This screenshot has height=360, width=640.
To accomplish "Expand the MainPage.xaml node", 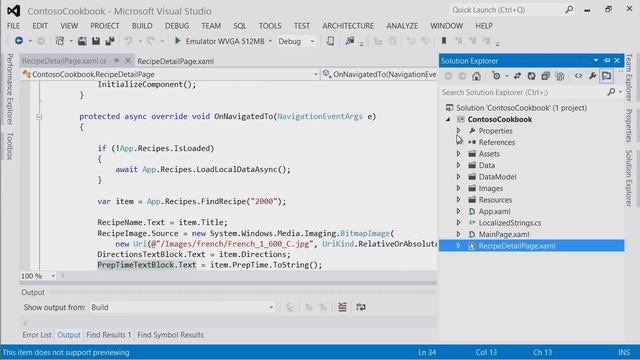I will [x=458, y=234].
